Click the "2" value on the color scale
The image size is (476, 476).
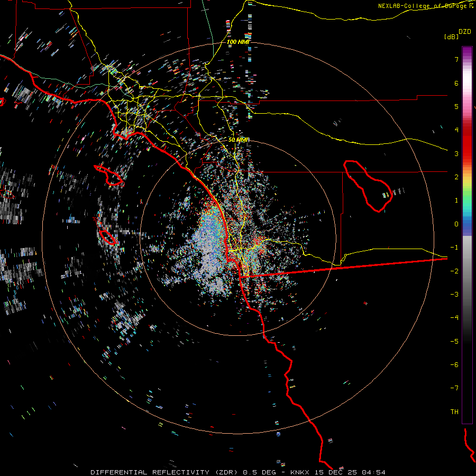[x=456, y=177]
